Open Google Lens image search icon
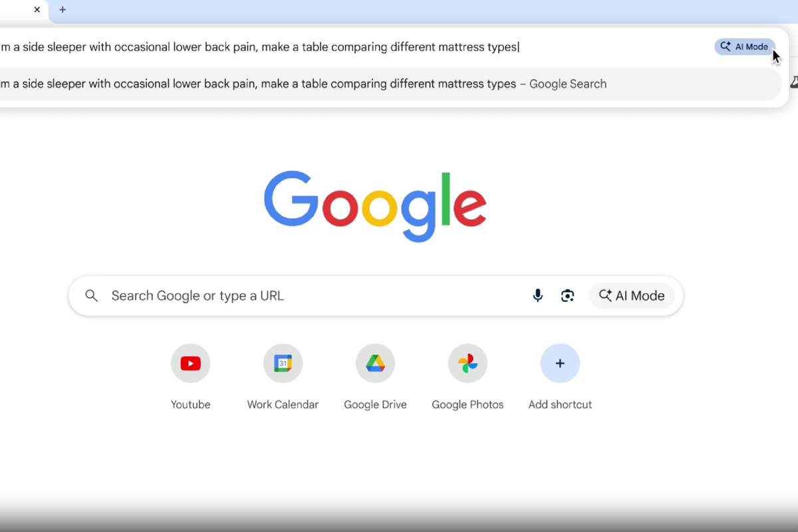The height and width of the screenshot is (532, 798). (x=567, y=296)
